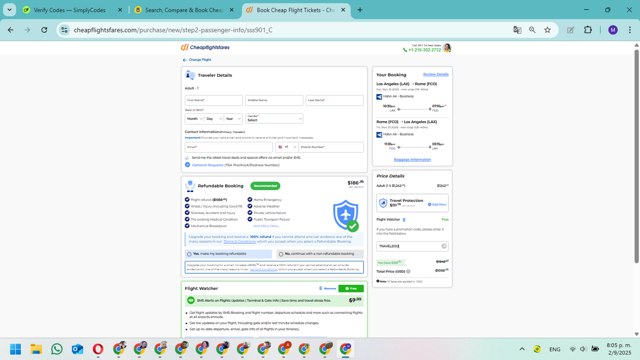Open WhatsApp from the taskbar
The image size is (640, 360).
[x=57, y=349]
